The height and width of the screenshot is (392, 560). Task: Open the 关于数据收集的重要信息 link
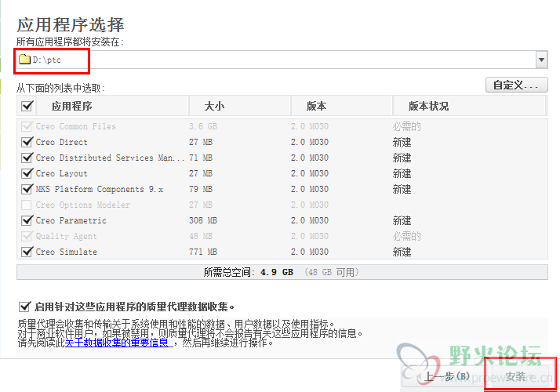click(117, 343)
